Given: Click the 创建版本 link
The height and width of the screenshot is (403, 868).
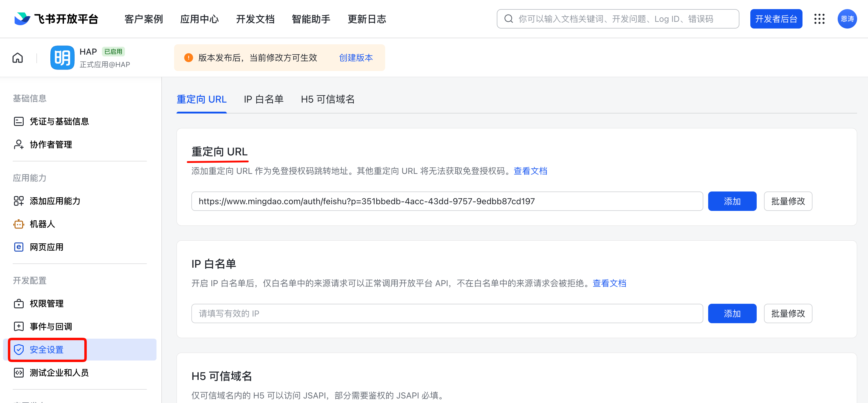Looking at the screenshot, I should 356,58.
